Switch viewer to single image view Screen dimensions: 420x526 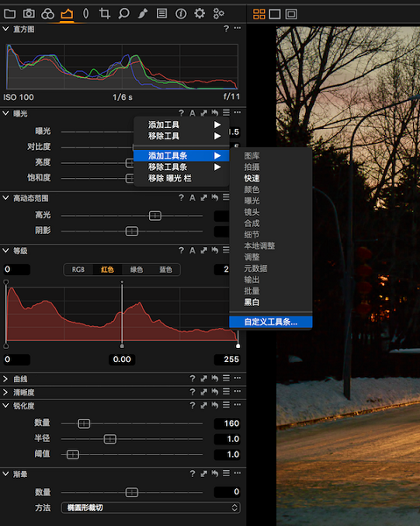pos(274,14)
